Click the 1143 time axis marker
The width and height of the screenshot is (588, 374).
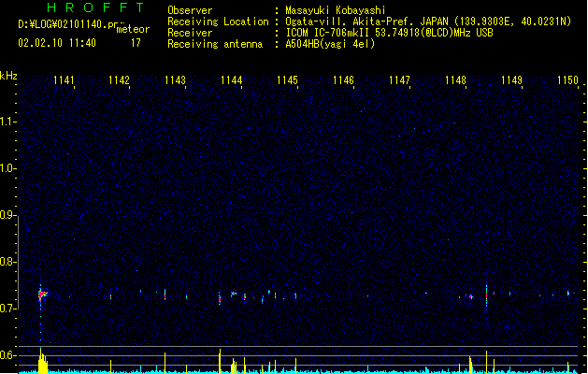[x=175, y=80]
